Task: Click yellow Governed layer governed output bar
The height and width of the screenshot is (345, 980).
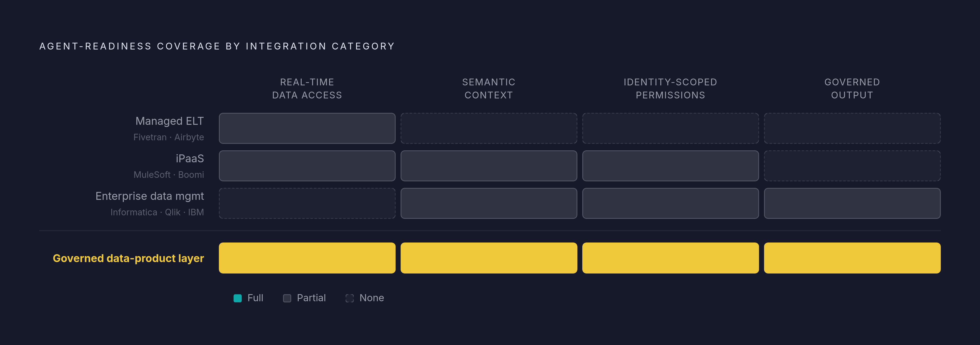Action: 852,258
